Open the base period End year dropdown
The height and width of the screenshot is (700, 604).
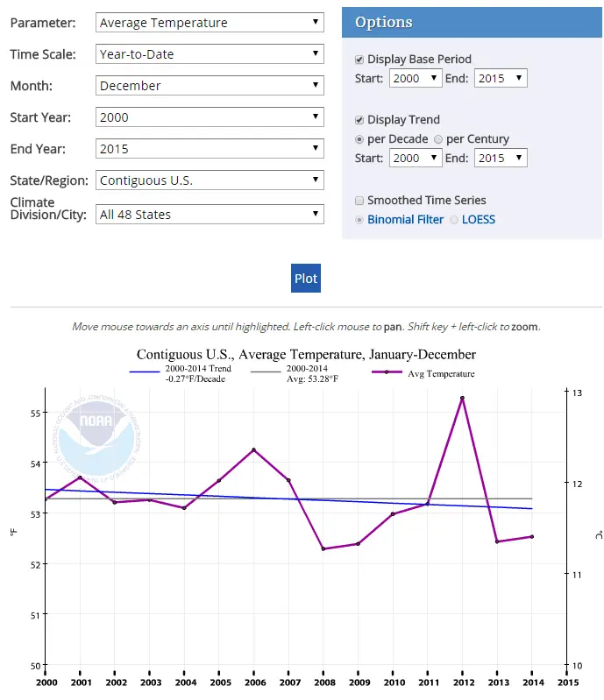500,79
